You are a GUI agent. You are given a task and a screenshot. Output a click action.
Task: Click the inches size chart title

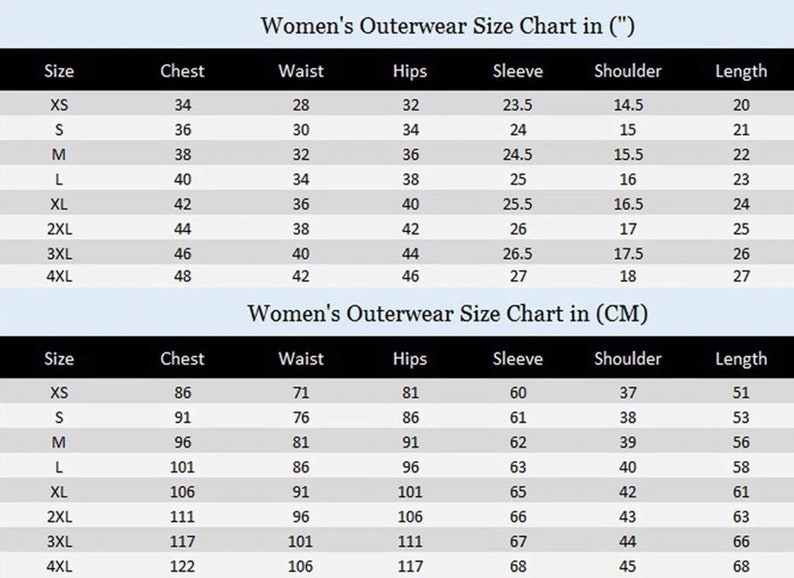coord(447,26)
